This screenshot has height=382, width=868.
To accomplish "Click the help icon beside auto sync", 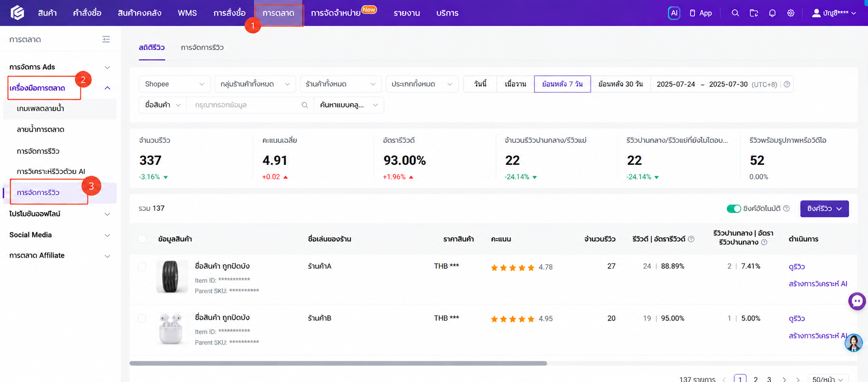I will click(x=786, y=208).
